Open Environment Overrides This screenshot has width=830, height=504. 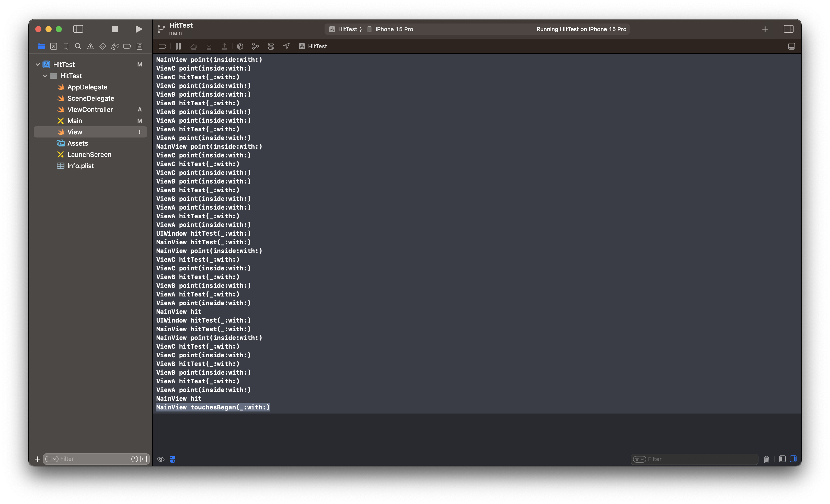tap(271, 46)
